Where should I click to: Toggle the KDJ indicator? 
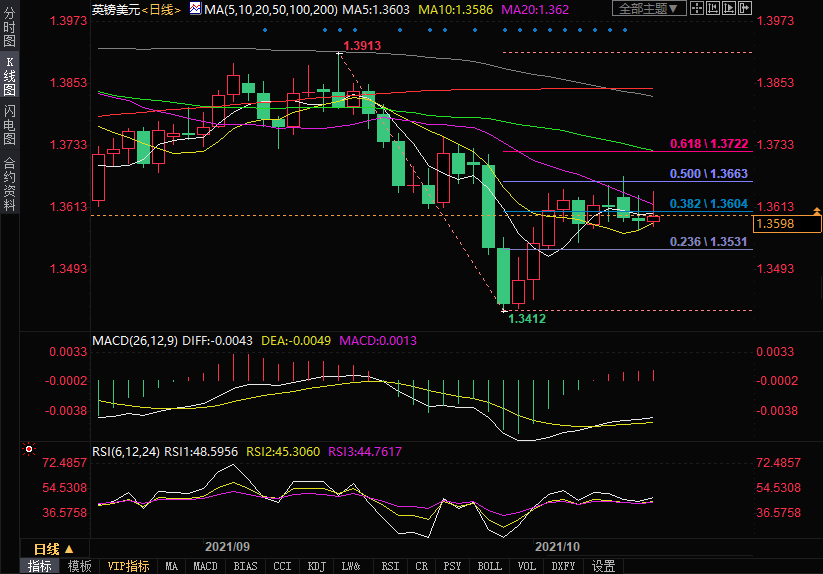pos(316,566)
